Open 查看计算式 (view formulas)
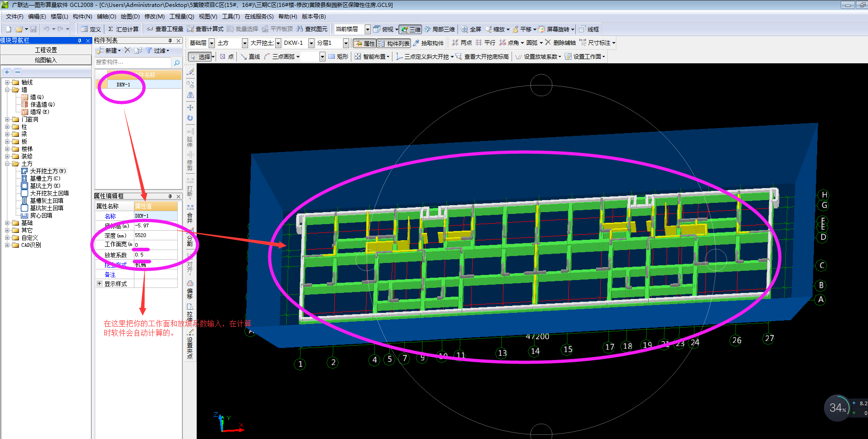The image size is (868, 439). tap(205, 29)
